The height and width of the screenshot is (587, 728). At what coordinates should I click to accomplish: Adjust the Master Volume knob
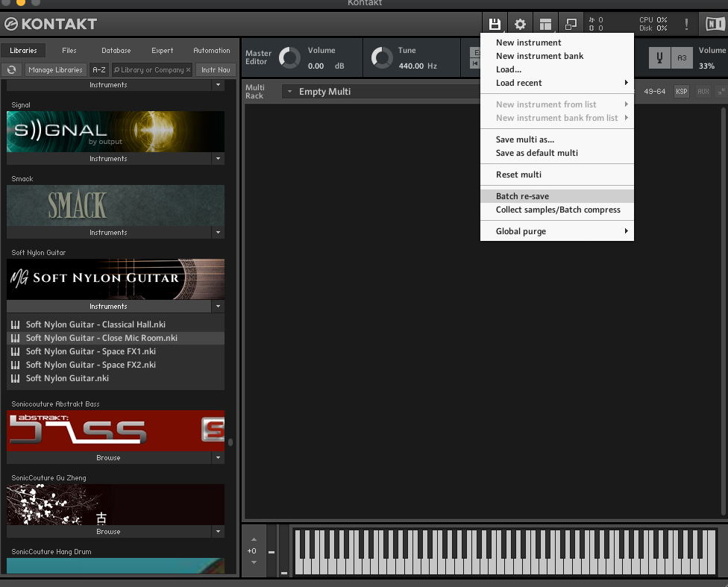click(x=289, y=58)
